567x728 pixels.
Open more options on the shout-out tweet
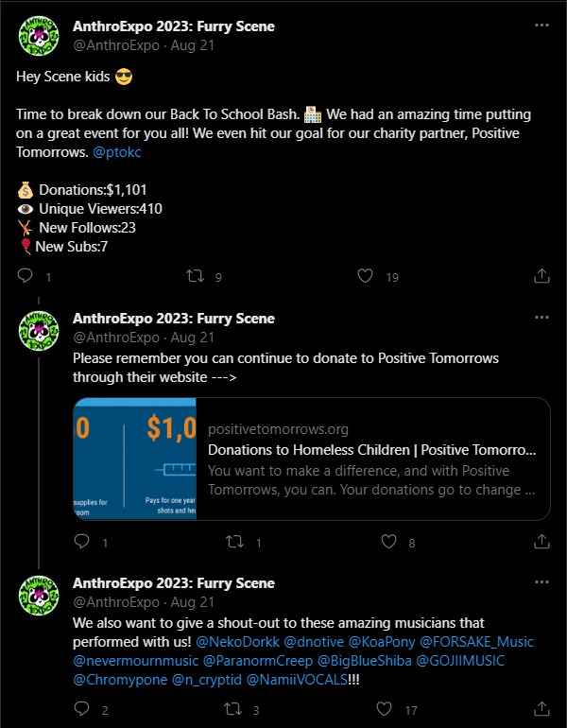540,583
